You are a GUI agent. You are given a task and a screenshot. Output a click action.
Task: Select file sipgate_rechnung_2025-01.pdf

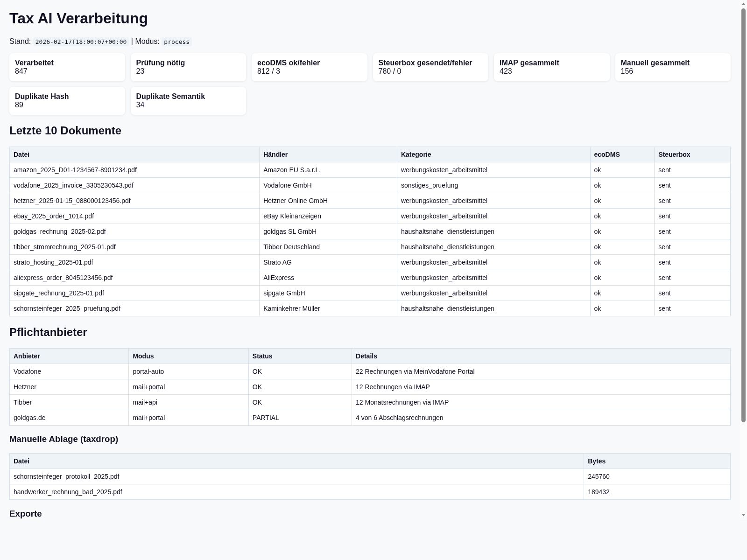(59, 293)
